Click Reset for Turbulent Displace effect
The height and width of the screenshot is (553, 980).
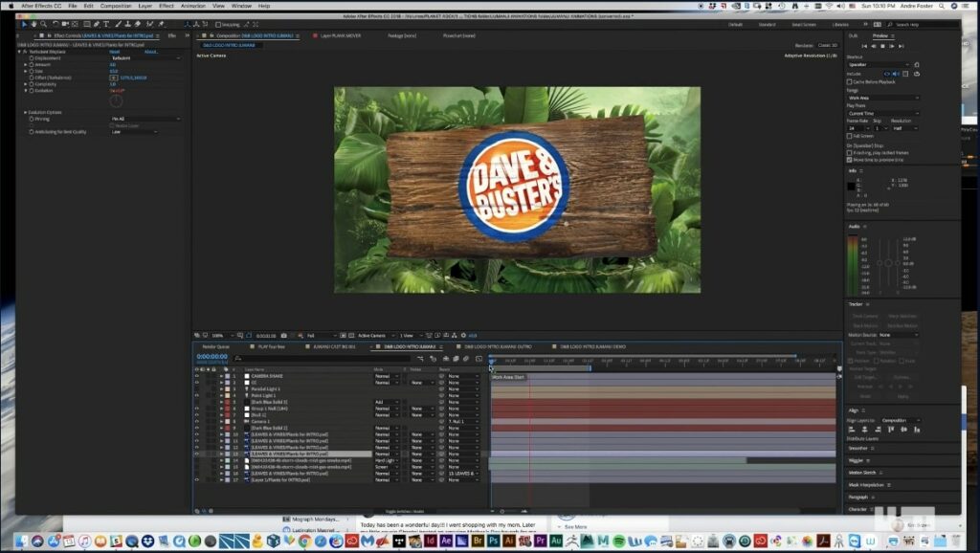(x=115, y=52)
